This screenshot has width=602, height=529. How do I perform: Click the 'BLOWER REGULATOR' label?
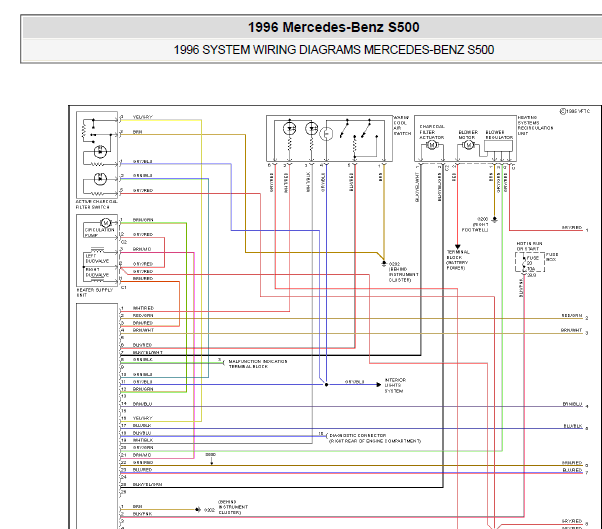(499, 134)
